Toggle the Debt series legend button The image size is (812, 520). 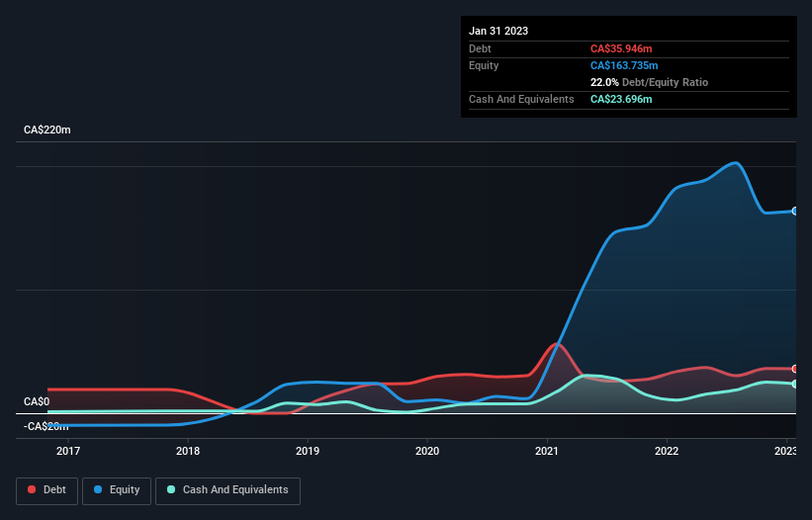coord(46,490)
